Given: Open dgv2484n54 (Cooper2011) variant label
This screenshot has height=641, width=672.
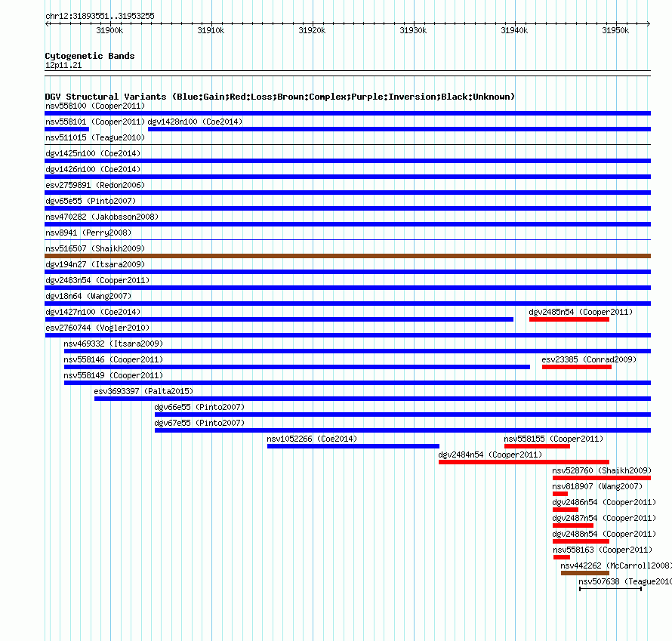Looking at the screenshot, I should click(490, 455).
